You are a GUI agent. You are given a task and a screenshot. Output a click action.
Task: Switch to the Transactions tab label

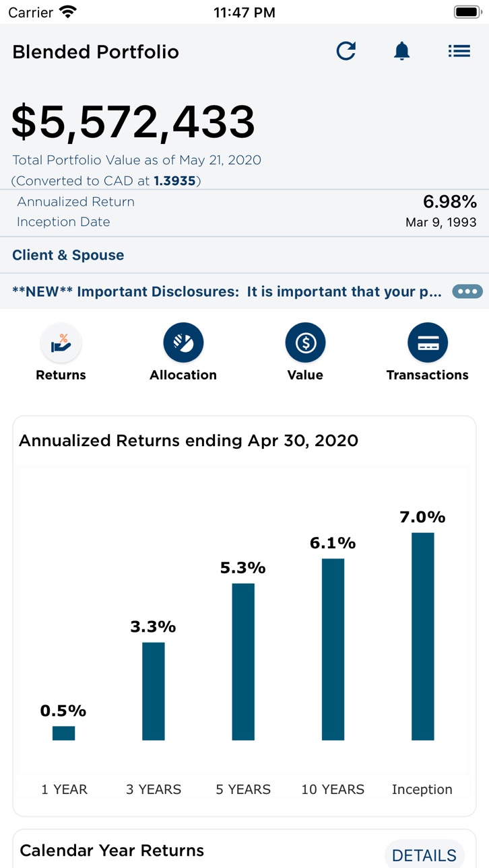pos(428,375)
